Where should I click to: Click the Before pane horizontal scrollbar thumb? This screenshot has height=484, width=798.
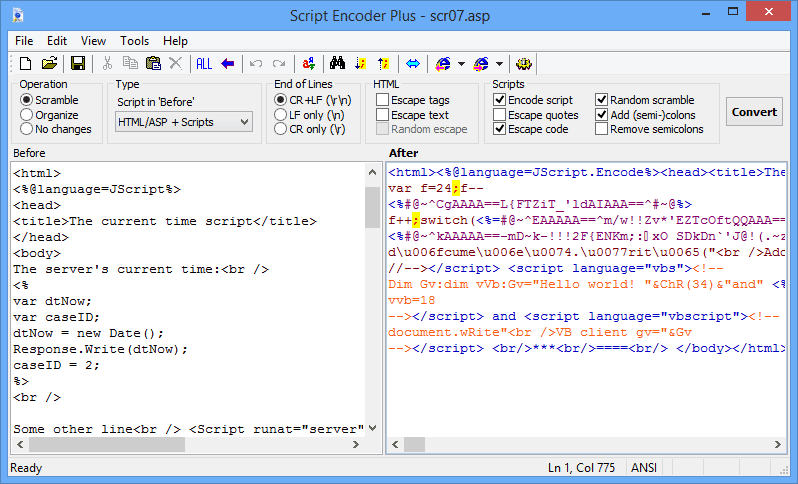click(107, 444)
